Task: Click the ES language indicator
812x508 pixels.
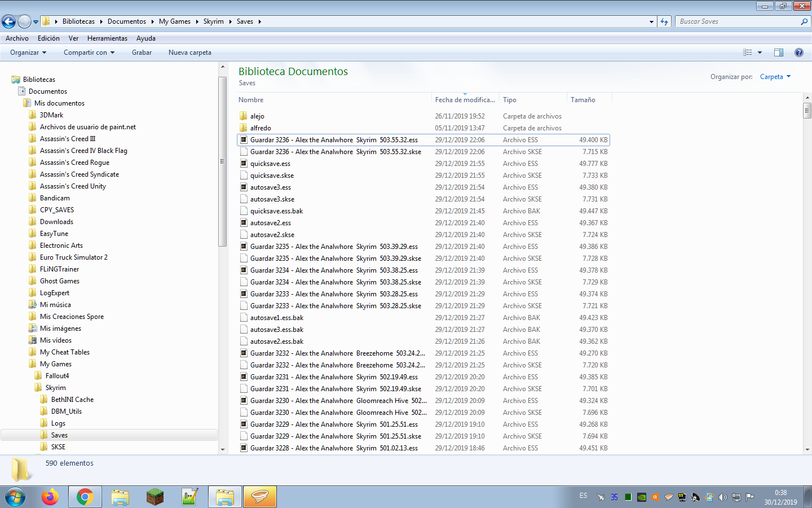Action: 583,496
